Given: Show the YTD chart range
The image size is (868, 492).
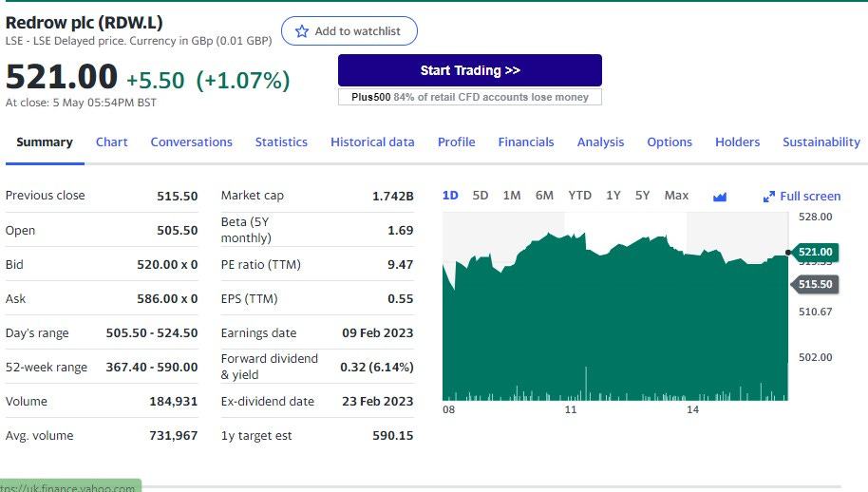Looking at the screenshot, I should [x=580, y=196].
